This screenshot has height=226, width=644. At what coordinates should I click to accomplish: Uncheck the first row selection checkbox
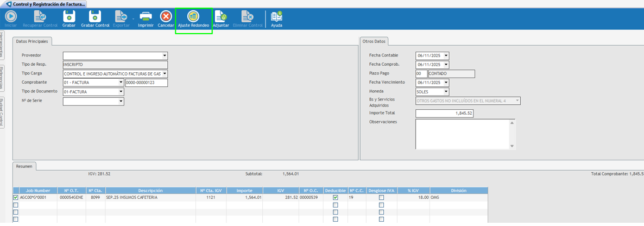click(x=15, y=198)
